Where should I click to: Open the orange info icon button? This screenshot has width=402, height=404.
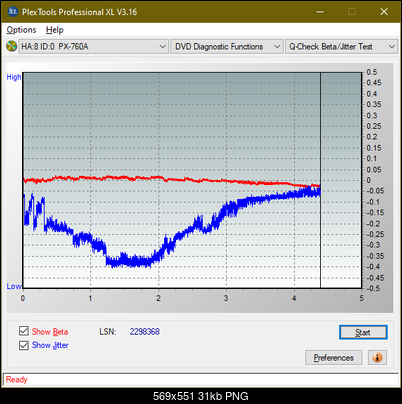(x=377, y=357)
